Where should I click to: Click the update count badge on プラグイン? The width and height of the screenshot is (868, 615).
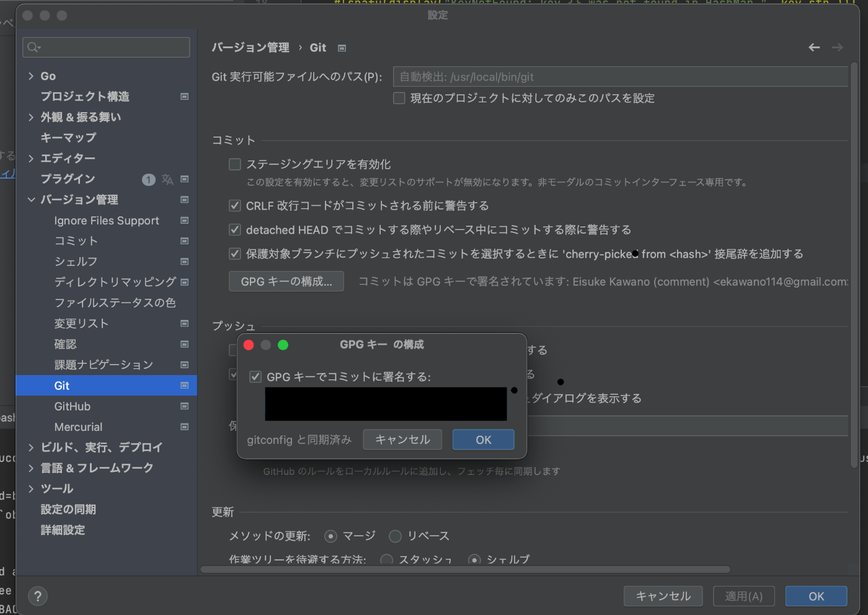pos(149,180)
